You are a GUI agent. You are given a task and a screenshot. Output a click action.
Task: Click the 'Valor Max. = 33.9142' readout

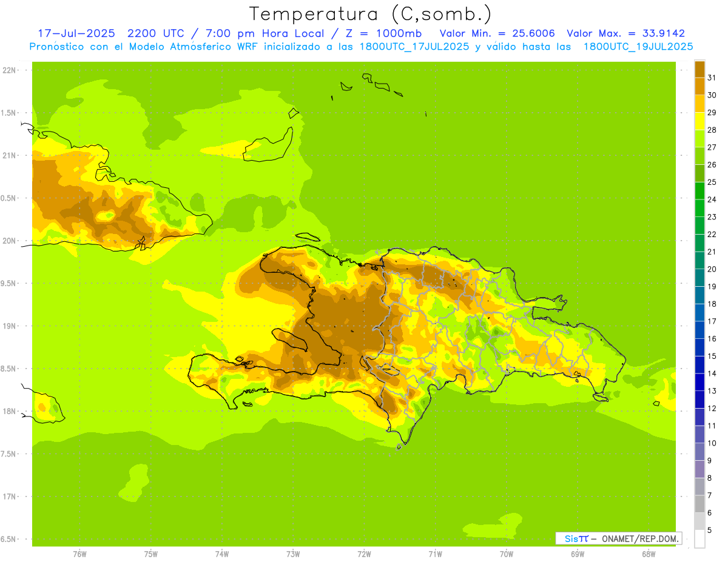625,33
